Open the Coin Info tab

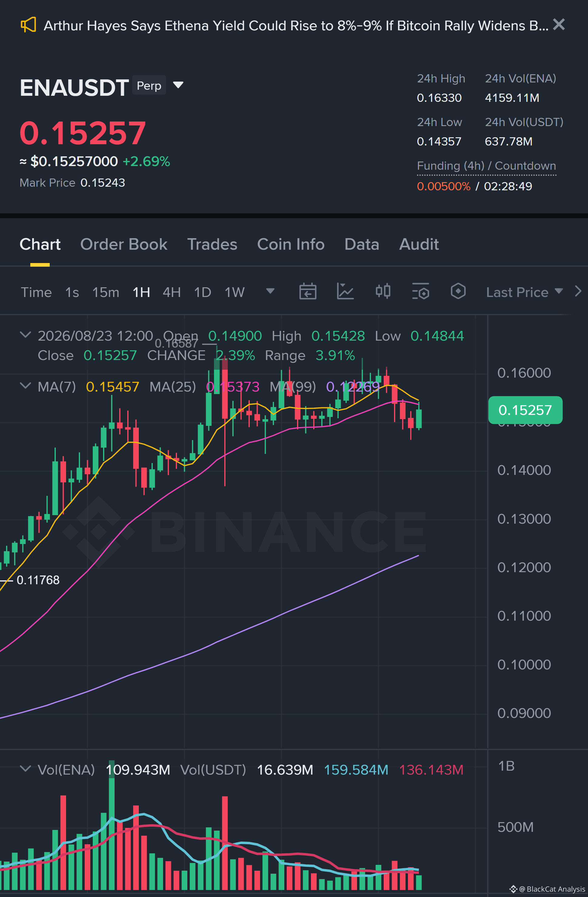291,244
